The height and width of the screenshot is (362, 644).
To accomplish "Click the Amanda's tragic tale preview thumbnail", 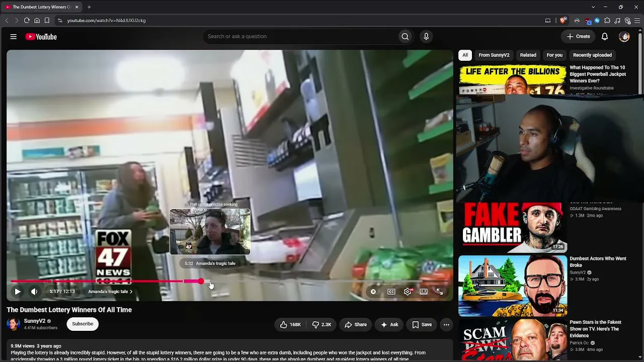I will pos(210,232).
